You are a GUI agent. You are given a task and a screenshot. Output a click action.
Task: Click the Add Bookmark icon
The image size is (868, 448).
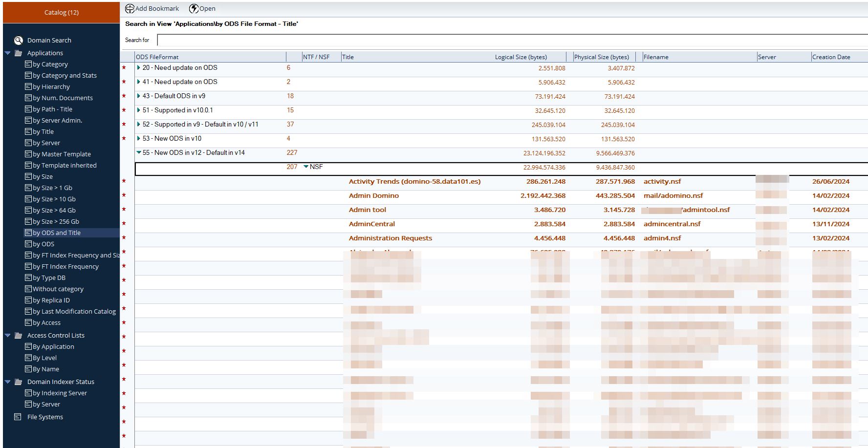(x=130, y=9)
